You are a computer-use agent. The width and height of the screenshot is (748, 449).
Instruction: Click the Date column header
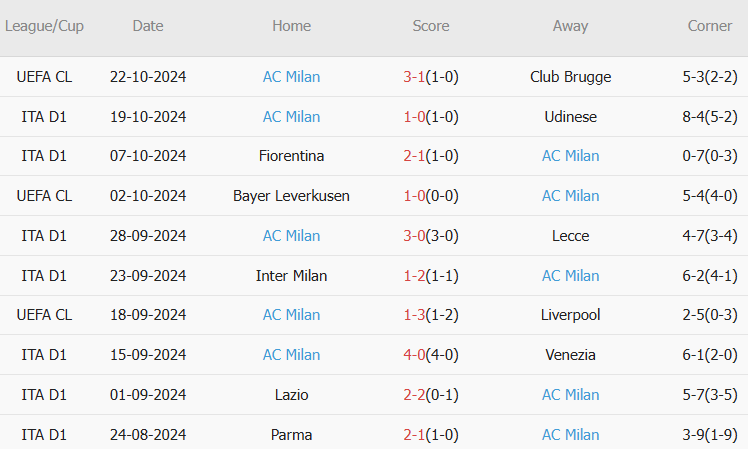148,26
